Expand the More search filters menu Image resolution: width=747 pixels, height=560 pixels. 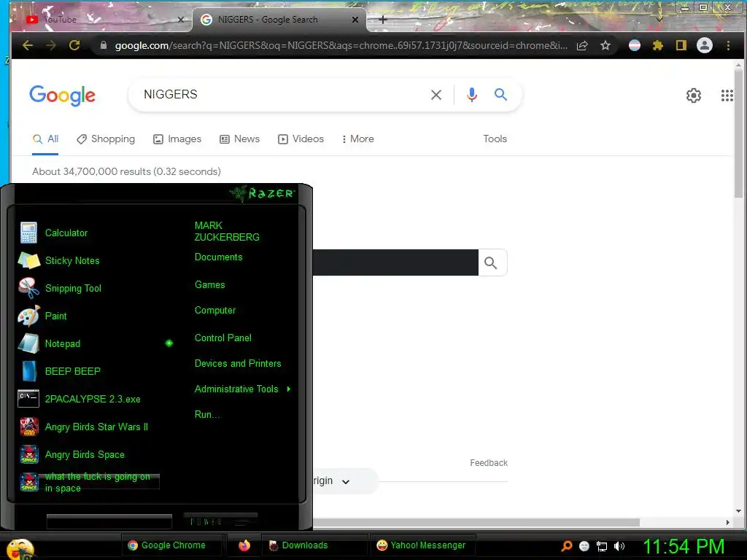357,139
